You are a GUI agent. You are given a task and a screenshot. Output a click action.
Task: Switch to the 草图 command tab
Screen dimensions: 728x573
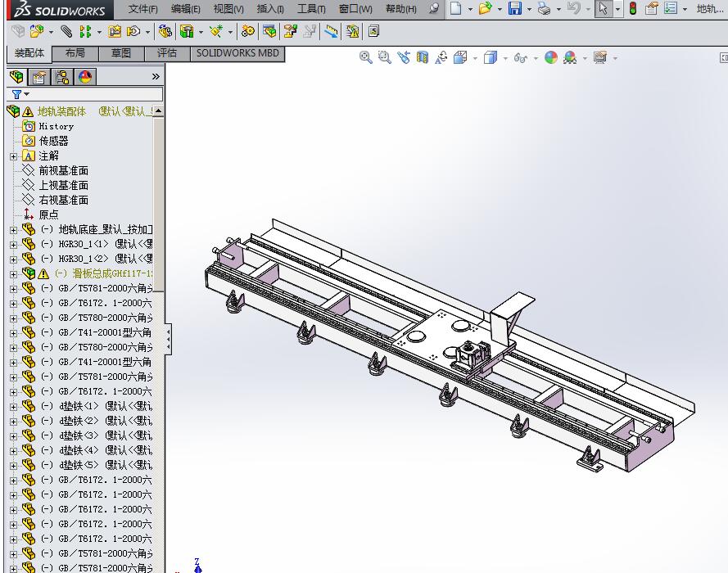coord(121,53)
